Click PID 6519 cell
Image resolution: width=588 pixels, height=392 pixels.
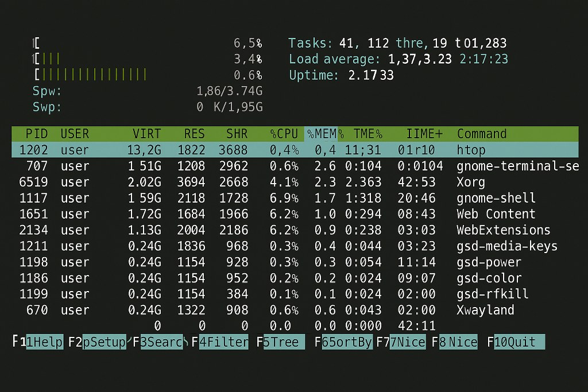pyautogui.click(x=33, y=182)
